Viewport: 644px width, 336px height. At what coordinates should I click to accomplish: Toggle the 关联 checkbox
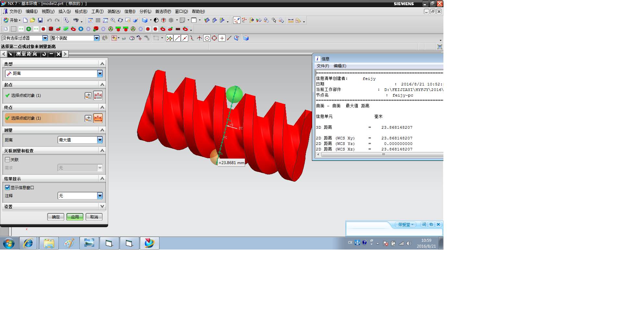[7, 160]
